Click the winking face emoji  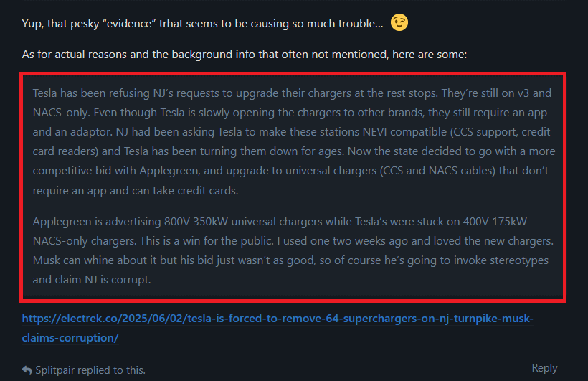399,22
